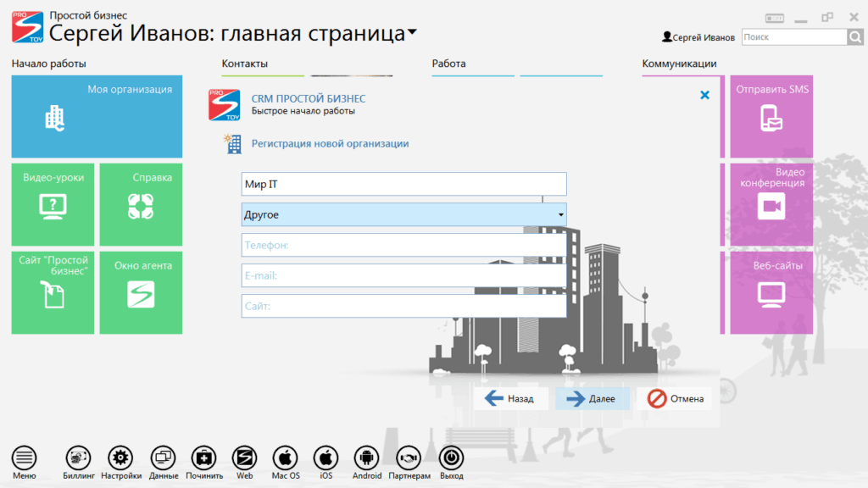Image resolution: width=868 pixels, height=488 pixels.
Task: Close the quick start wizard panel
Action: (704, 95)
